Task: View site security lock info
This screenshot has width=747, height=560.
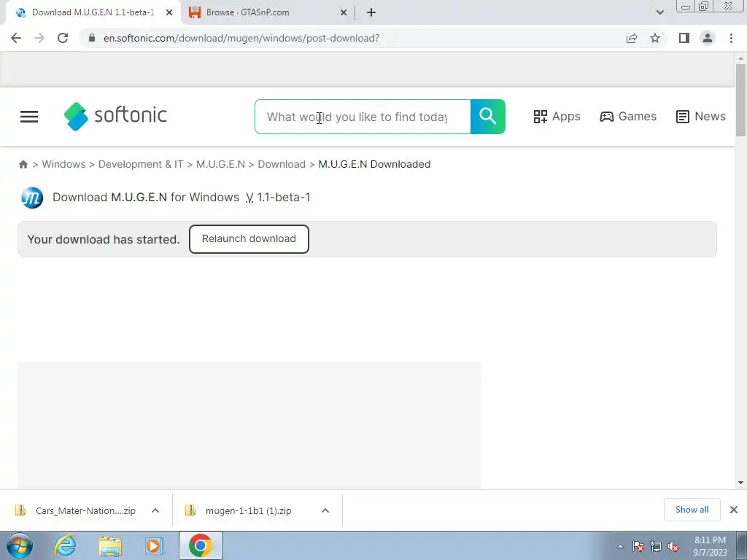Action: tap(92, 38)
